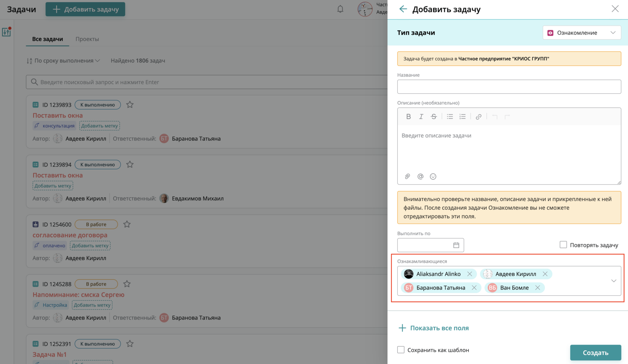The image size is (628, 364).
Task: Click Добавить метку on task 1239893
Action: tap(99, 126)
